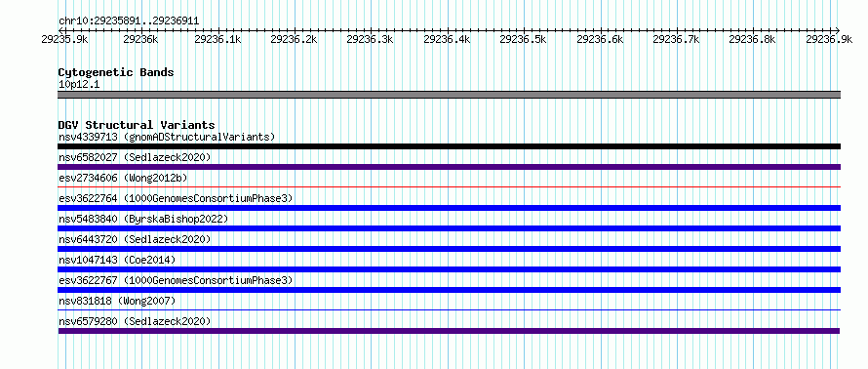Click the purple bar under nsv6579280
868x369 pixels.
(x=449, y=331)
